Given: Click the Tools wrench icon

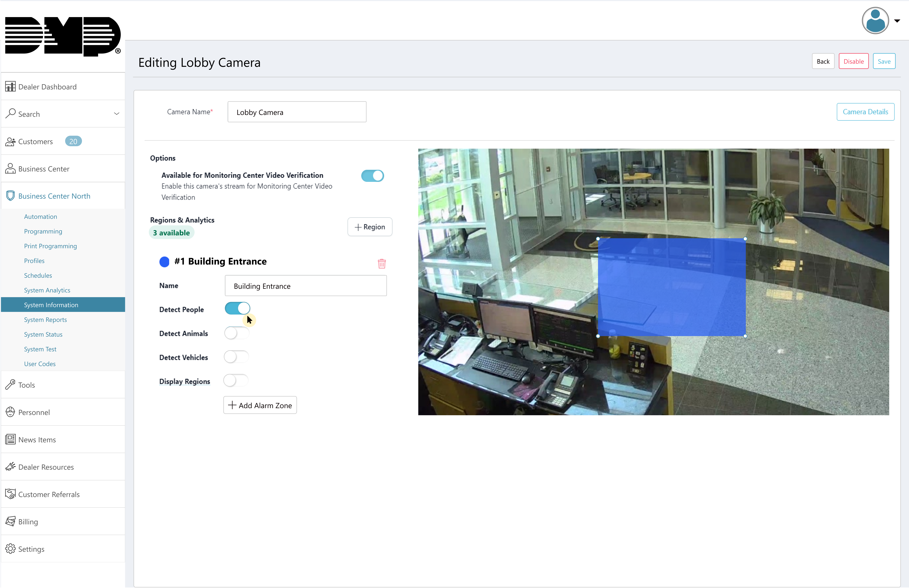Looking at the screenshot, I should pyautogui.click(x=10, y=384).
